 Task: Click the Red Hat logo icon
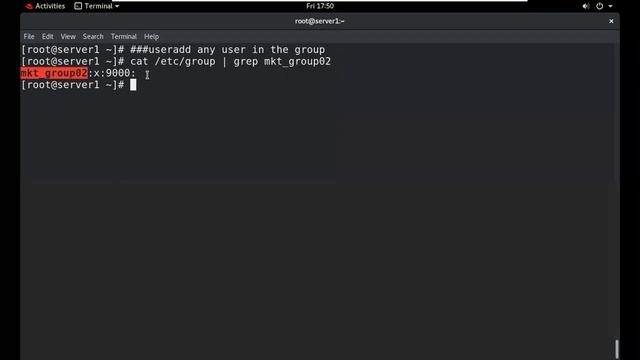tap(29, 6)
